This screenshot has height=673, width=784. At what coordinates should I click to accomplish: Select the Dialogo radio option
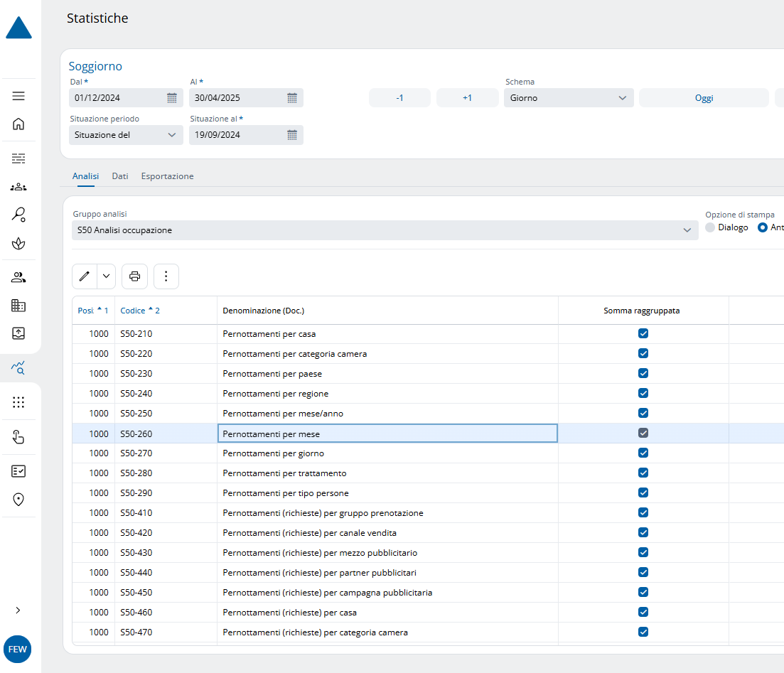pyautogui.click(x=710, y=227)
